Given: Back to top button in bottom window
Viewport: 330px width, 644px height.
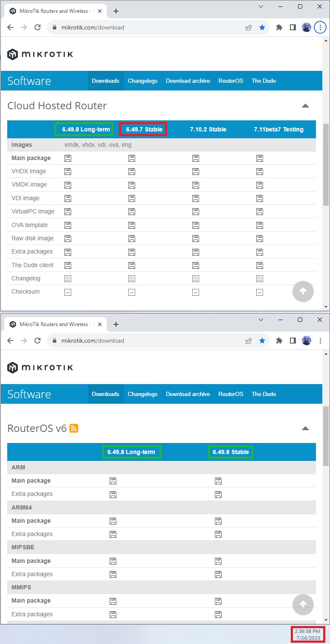Looking at the screenshot, I should click(303, 604).
